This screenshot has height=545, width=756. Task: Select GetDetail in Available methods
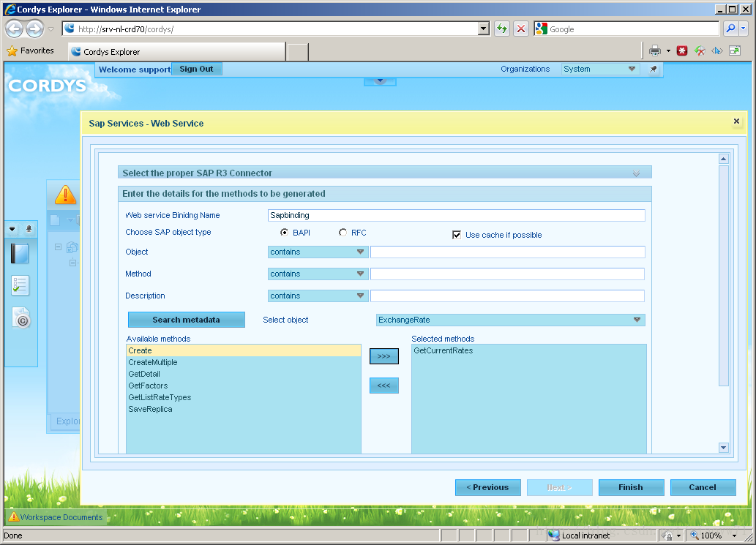point(244,374)
